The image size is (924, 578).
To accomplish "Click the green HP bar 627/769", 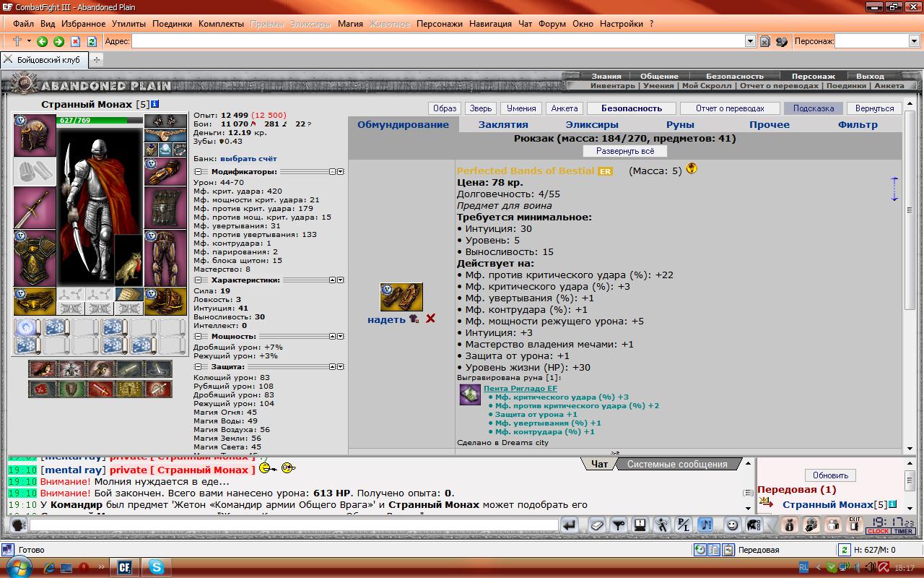I will pos(100,120).
